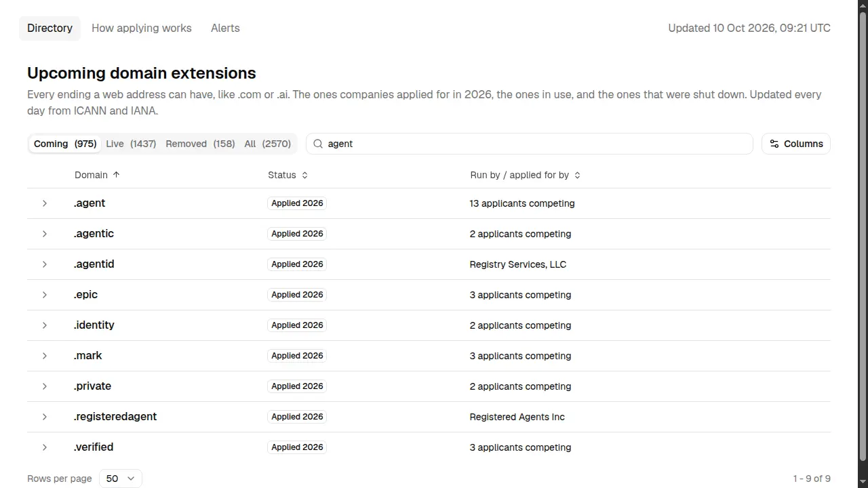This screenshot has width=868, height=488.
Task: Click the search field containing agent
Action: click(530, 144)
